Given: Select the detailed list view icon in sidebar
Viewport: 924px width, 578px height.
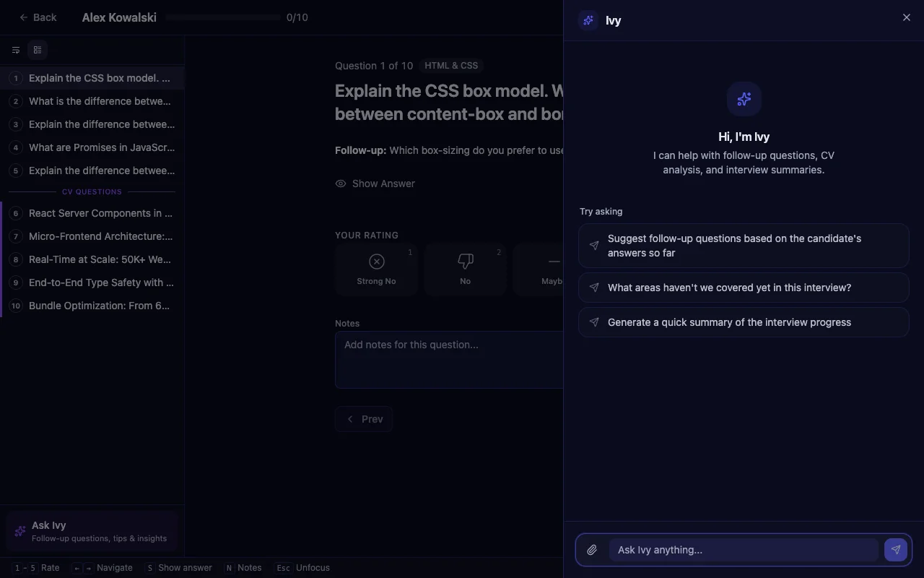Looking at the screenshot, I should tap(38, 50).
